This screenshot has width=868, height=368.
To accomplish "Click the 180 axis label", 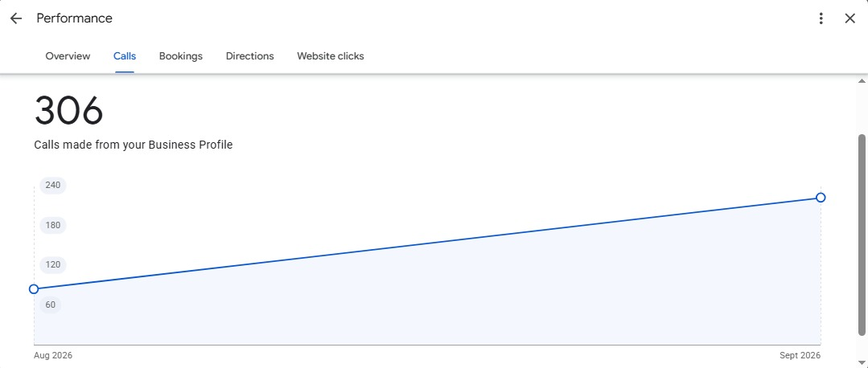I will point(53,225).
